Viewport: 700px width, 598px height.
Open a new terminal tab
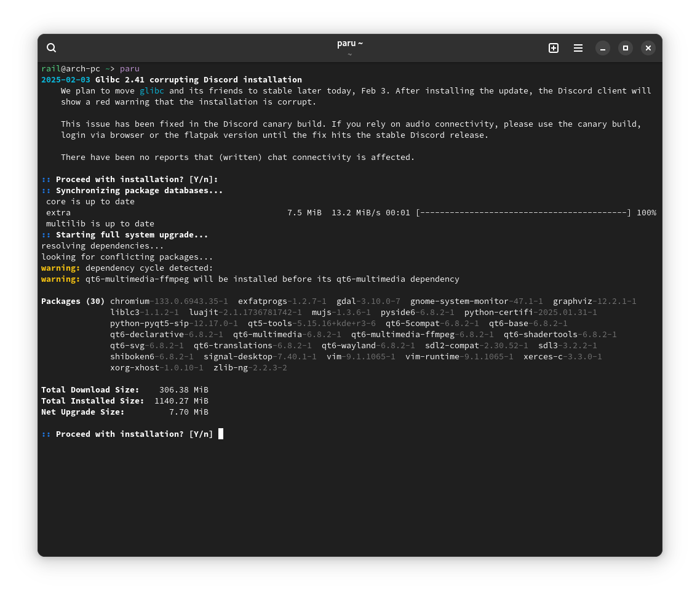tap(553, 48)
